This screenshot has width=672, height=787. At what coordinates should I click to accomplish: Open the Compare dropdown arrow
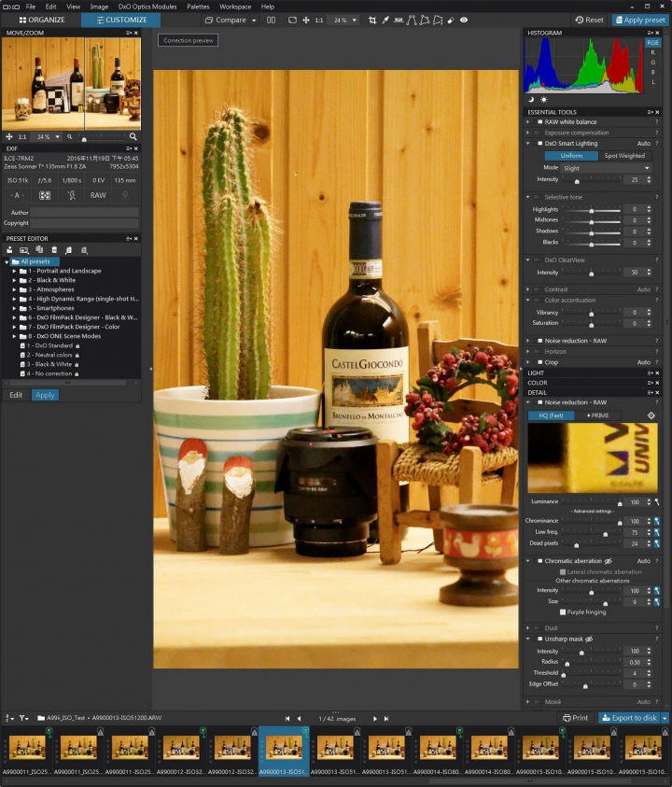point(254,21)
